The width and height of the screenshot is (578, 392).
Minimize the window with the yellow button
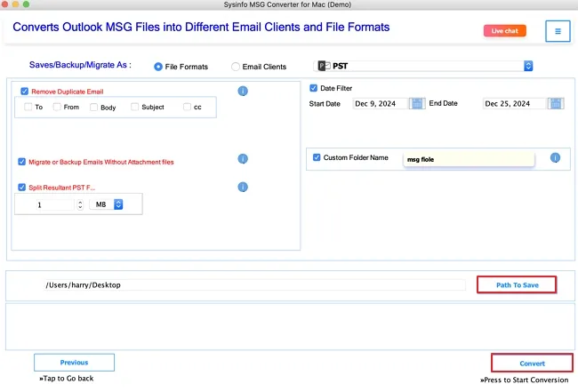15,4
